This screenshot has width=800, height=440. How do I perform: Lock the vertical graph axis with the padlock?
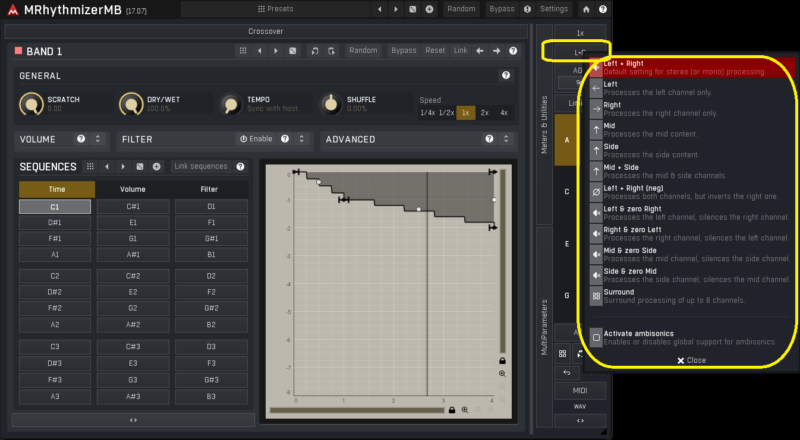(502, 360)
